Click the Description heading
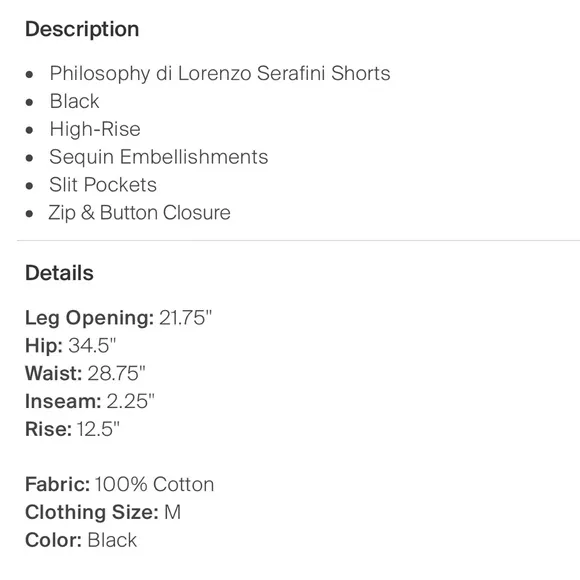The height and width of the screenshot is (580, 580). click(x=82, y=29)
